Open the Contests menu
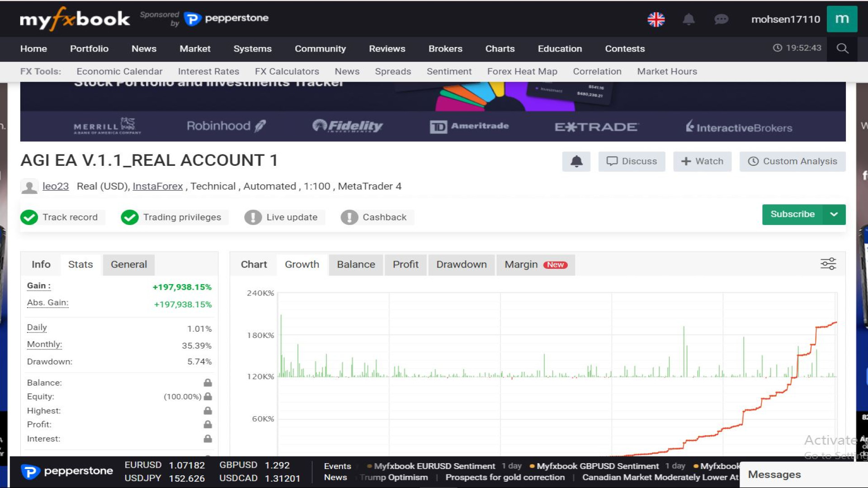Image resolution: width=868 pixels, height=488 pixels. tap(625, 49)
